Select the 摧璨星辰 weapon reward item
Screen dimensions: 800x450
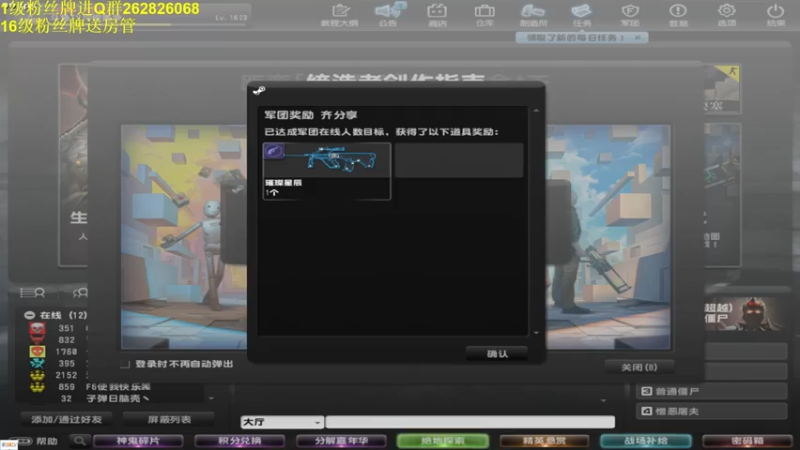[327, 171]
